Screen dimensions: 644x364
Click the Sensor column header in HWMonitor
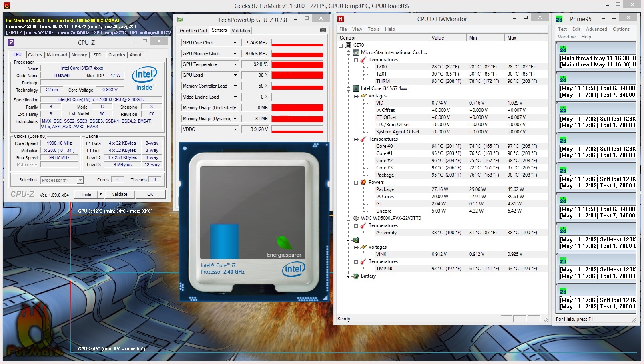(383, 38)
